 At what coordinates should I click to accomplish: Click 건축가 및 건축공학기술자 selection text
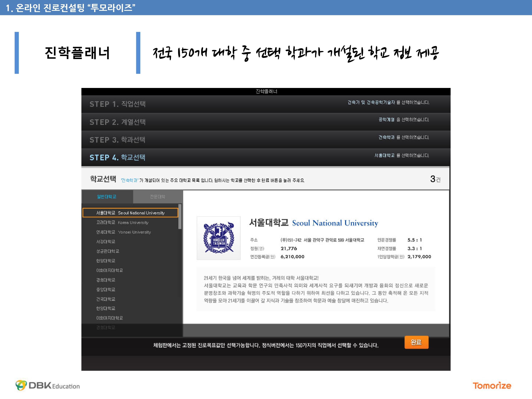pyautogui.click(x=388, y=102)
